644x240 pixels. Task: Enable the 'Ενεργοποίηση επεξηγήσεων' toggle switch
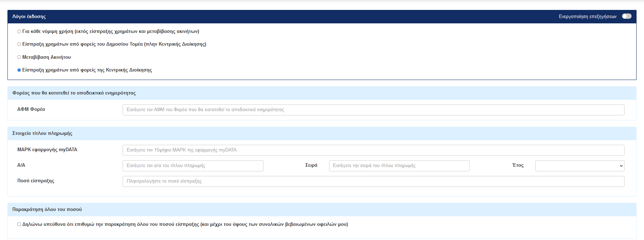tap(626, 16)
